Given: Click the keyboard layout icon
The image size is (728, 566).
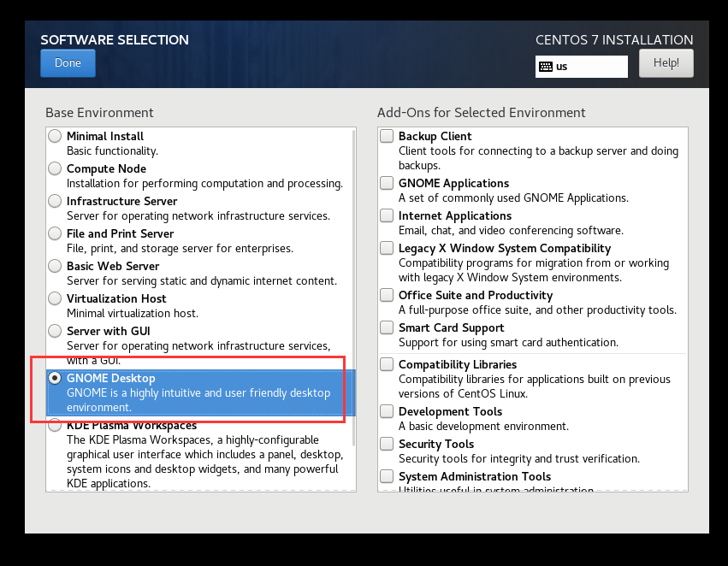Looking at the screenshot, I should coord(546,67).
